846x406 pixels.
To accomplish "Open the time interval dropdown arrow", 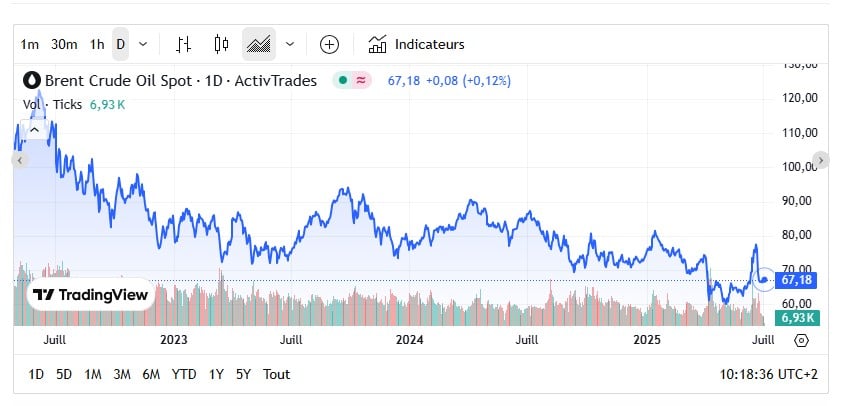I will (x=143, y=44).
